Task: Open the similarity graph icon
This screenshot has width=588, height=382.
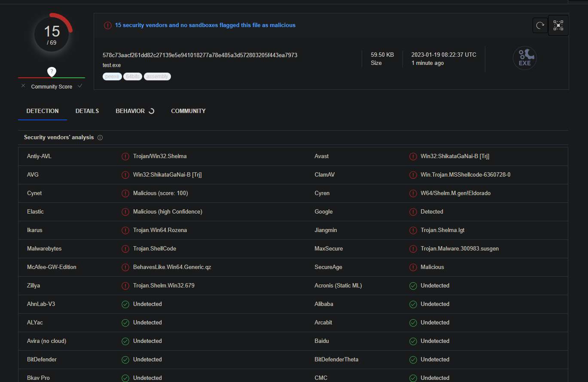Action: point(558,25)
